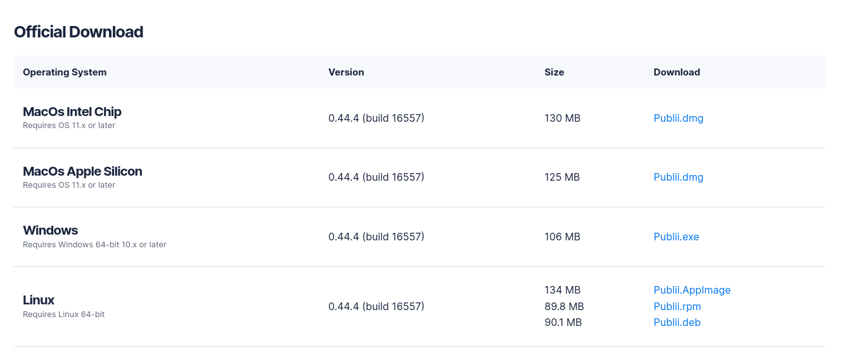The image size is (868, 364).
Task: Click the Linux row title
Action: pyautogui.click(x=39, y=300)
